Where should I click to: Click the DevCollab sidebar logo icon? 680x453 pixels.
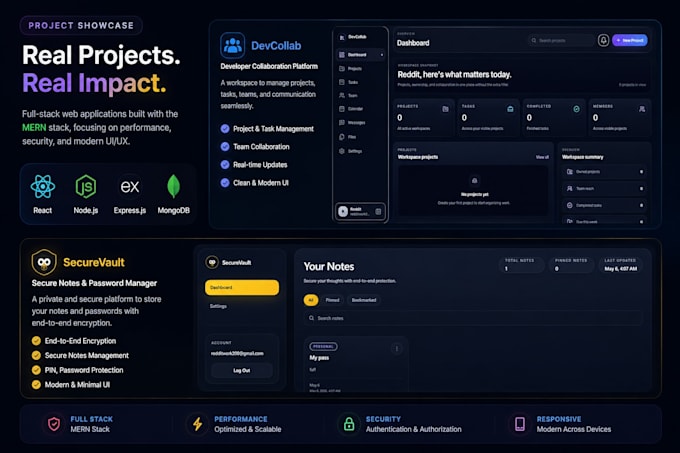click(342, 37)
